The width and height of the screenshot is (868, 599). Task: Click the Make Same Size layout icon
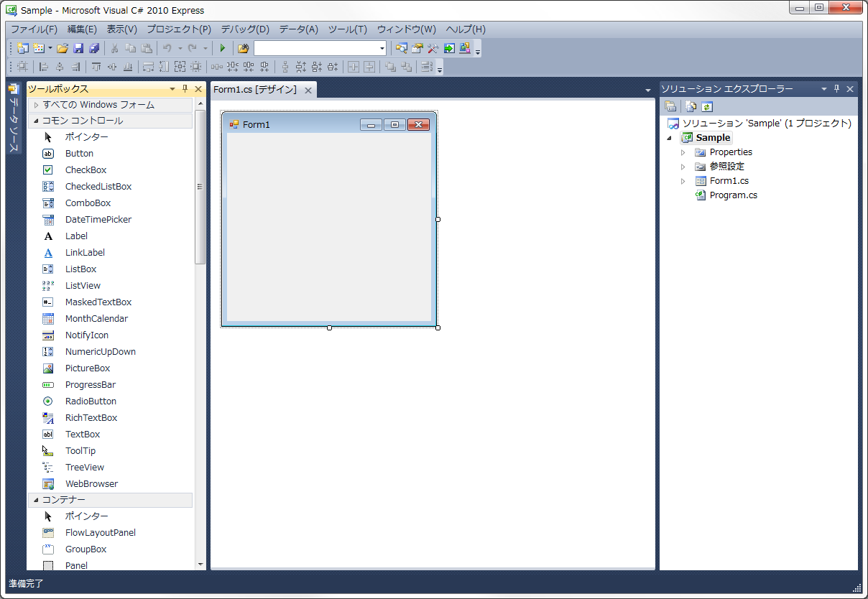pos(180,67)
